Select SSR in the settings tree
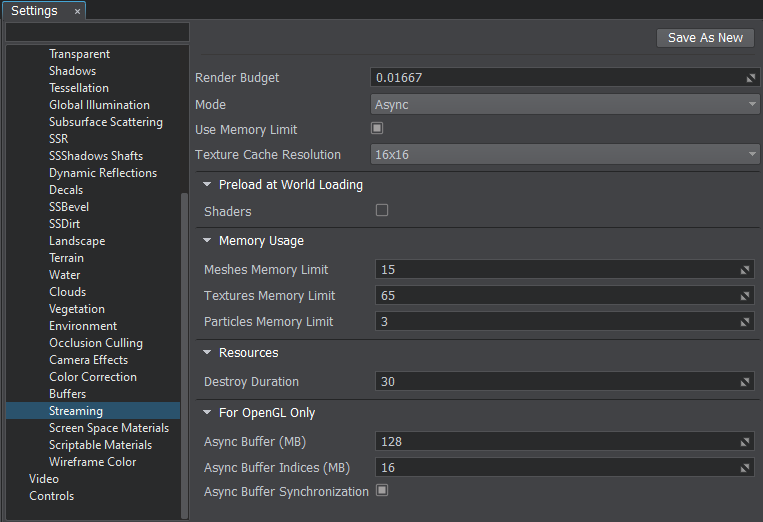Screen dimensions: 763x522 58,139
